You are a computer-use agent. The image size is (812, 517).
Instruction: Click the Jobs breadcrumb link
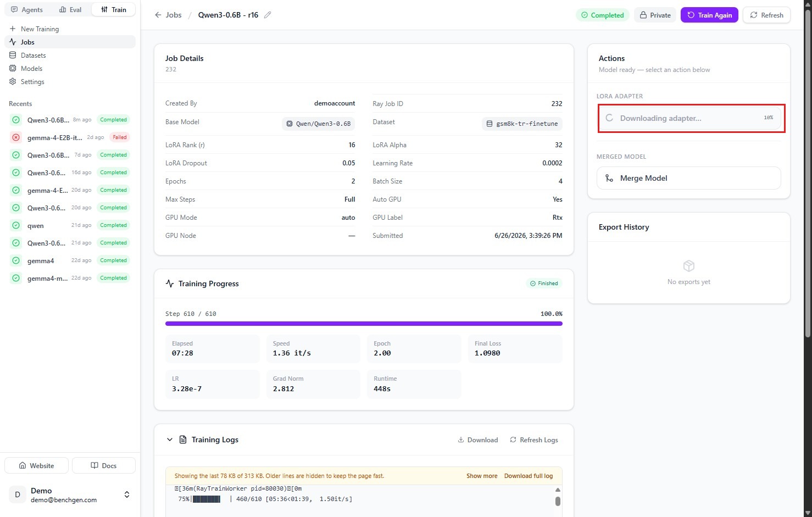tap(174, 15)
